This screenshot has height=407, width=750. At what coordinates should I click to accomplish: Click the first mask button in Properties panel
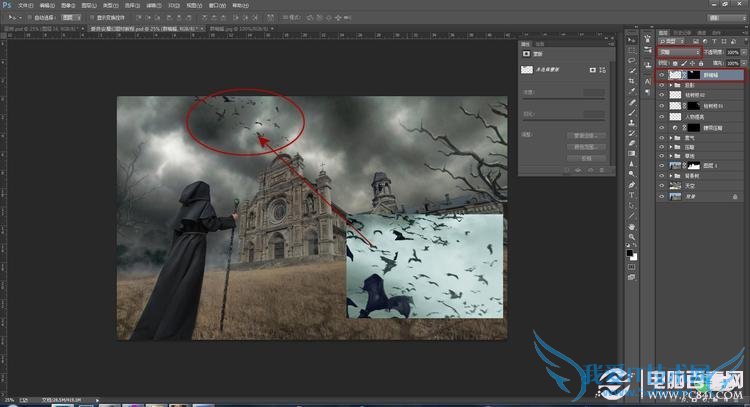(x=594, y=70)
